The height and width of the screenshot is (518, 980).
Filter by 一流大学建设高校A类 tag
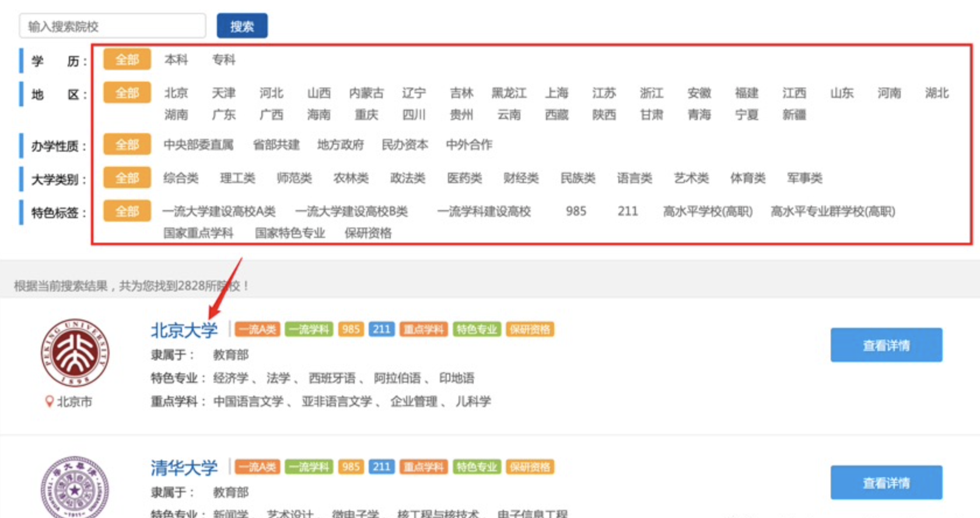pos(219,211)
